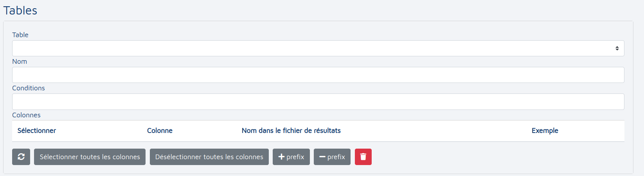Remove the prefix using the minus prefix button
The image size is (644, 176).
click(332, 157)
